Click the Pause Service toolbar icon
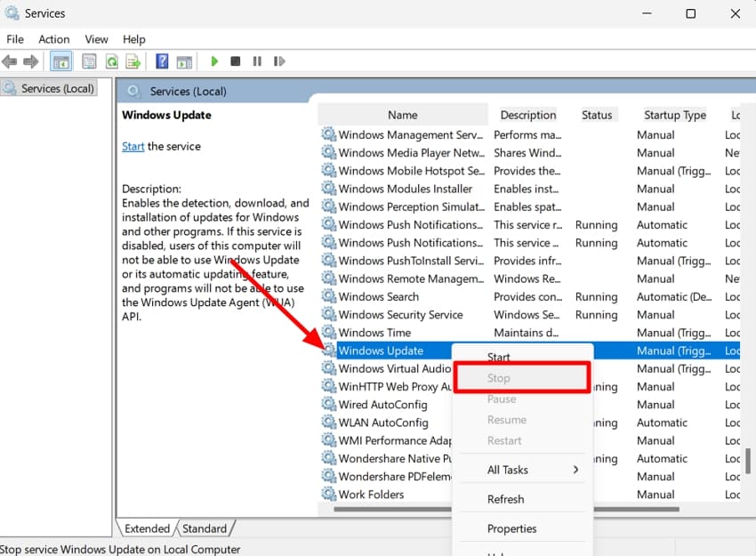The width and height of the screenshot is (756, 556). (x=257, y=61)
